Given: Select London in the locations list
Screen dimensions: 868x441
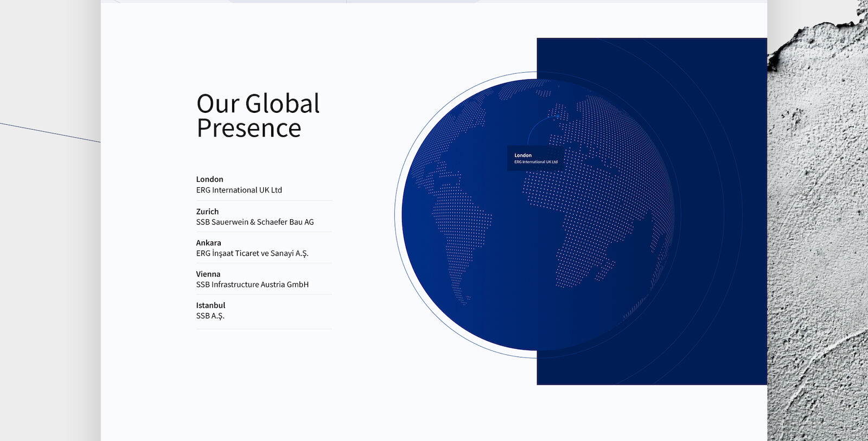Looking at the screenshot, I should click(x=209, y=180).
